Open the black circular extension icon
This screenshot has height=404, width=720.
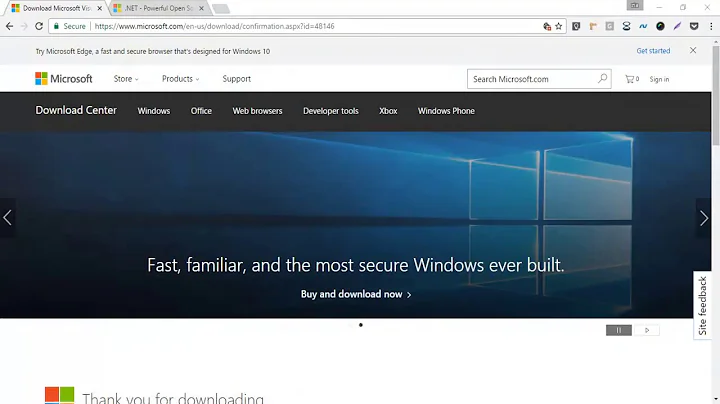pos(660,26)
